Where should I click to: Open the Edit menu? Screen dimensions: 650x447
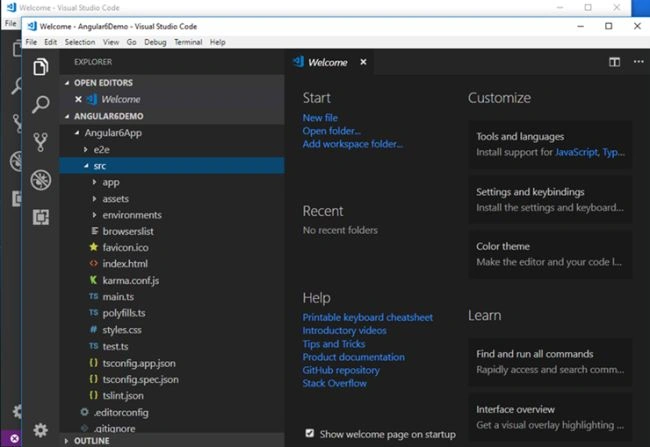(51, 42)
